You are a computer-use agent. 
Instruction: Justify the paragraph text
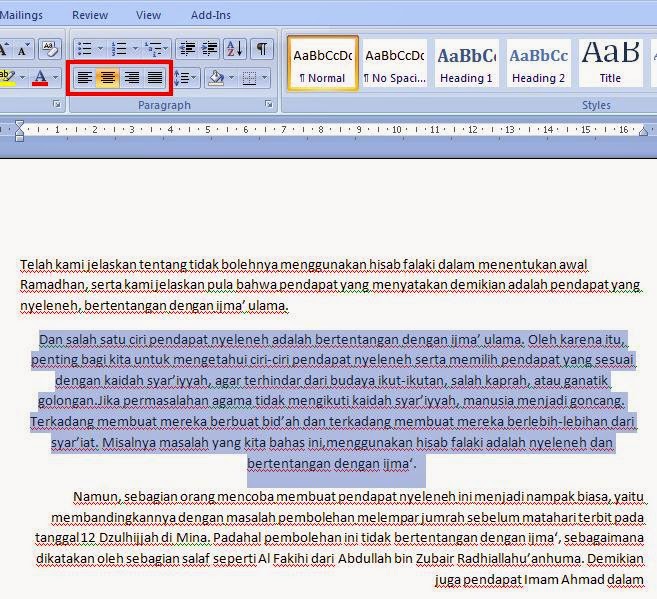(x=155, y=77)
